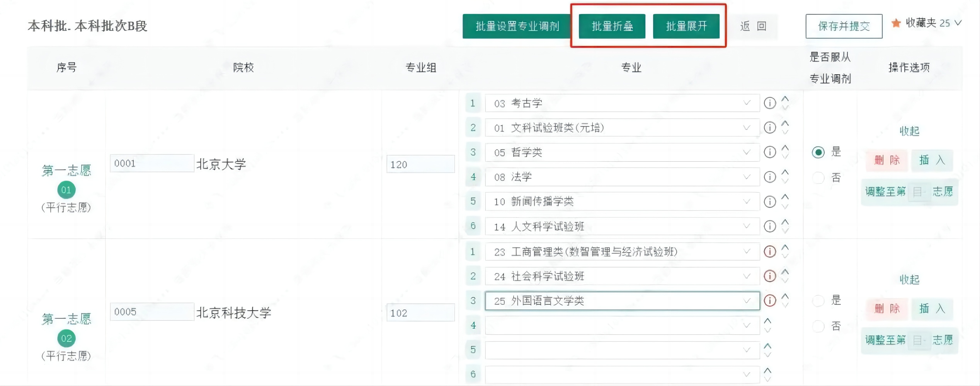
Task: Open the 08 法学 major dropdown
Action: tap(623, 177)
